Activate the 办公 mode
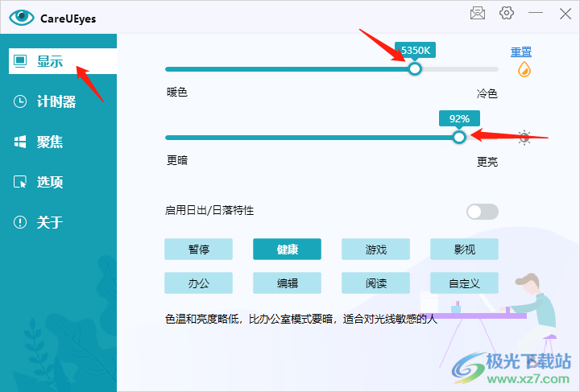 pos(199,283)
